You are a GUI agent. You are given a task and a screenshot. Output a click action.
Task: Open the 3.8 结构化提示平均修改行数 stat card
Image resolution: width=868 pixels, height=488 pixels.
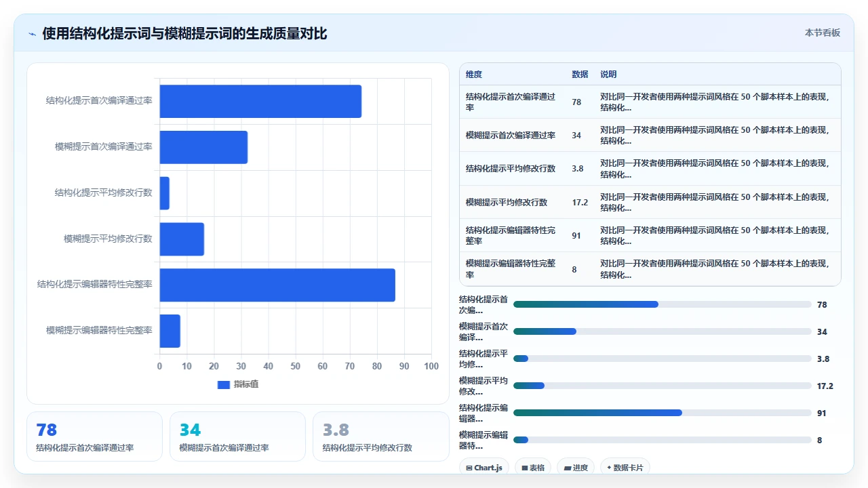(x=380, y=436)
